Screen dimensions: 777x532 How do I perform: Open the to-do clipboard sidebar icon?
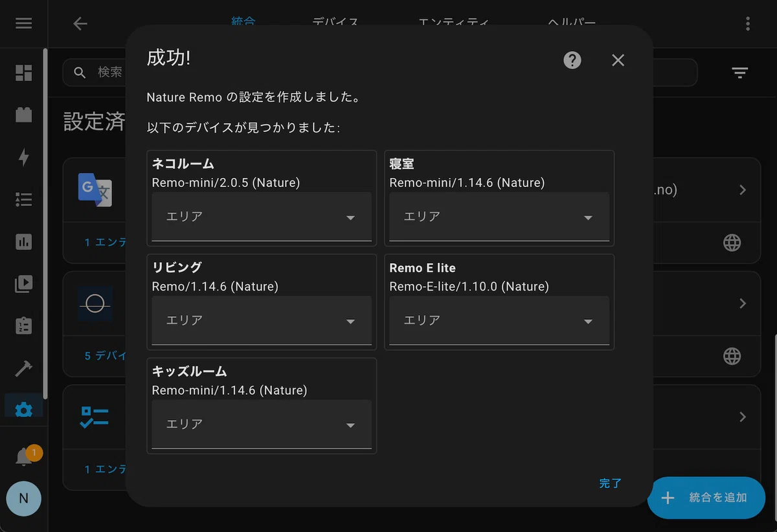coord(24,326)
